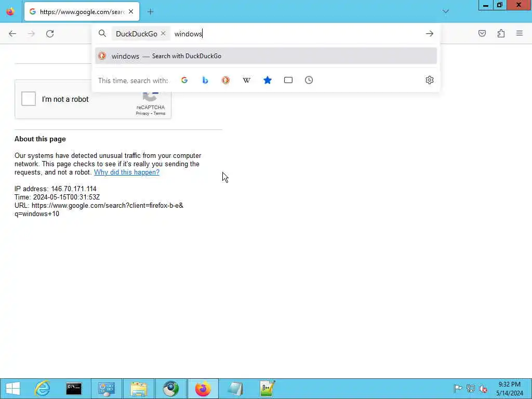Image resolution: width=532 pixels, height=399 pixels.
Task: Open the reCAPTCHA Terms link
Action: (159, 113)
